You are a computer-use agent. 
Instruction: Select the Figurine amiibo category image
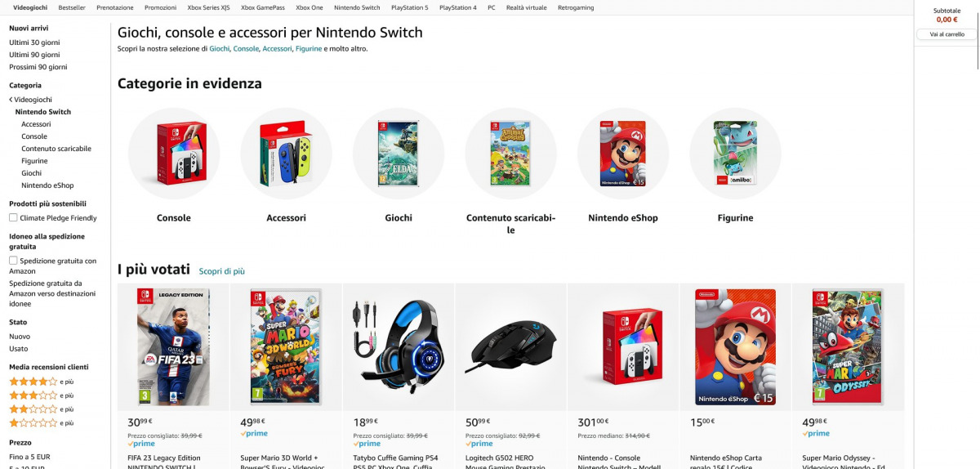(735, 154)
